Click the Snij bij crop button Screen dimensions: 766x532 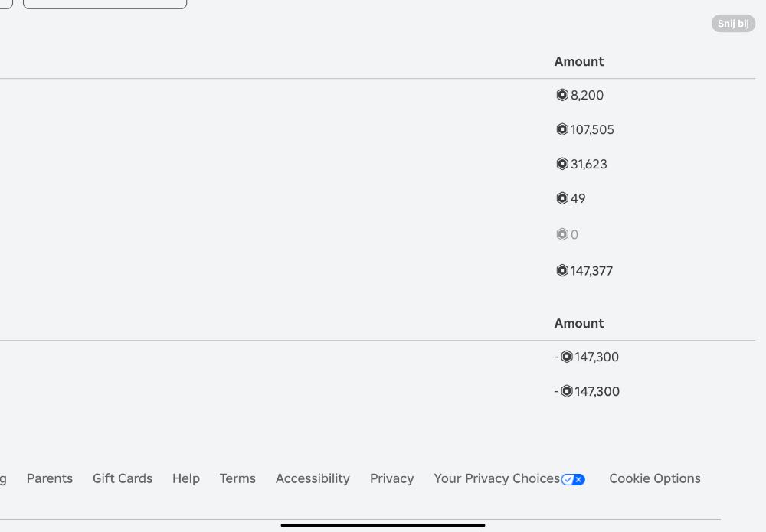point(733,24)
